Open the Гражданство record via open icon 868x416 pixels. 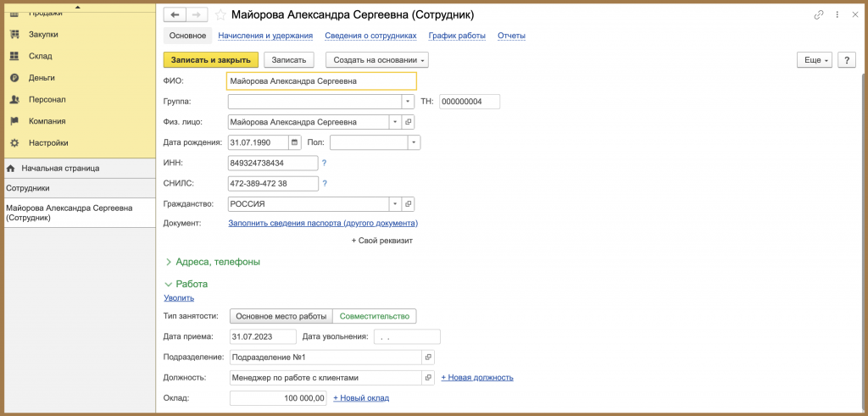pyautogui.click(x=408, y=204)
